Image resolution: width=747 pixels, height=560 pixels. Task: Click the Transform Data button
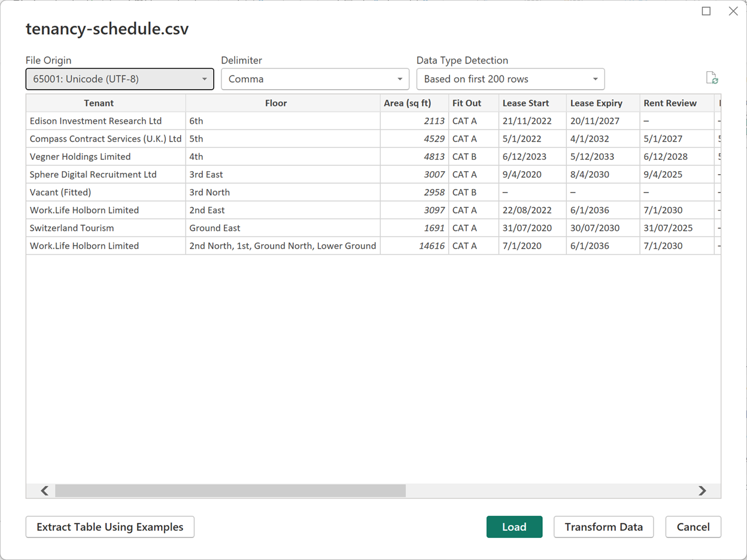click(x=603, y=527)
